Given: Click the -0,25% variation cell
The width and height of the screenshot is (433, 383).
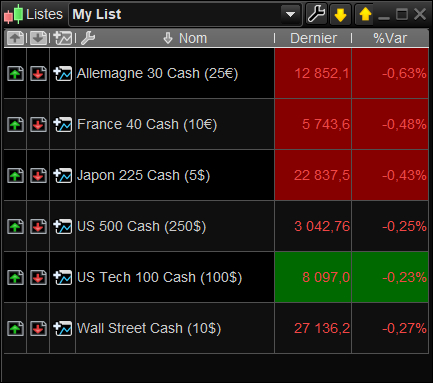Looking at the screenshot, I should [x=390, y=226].
